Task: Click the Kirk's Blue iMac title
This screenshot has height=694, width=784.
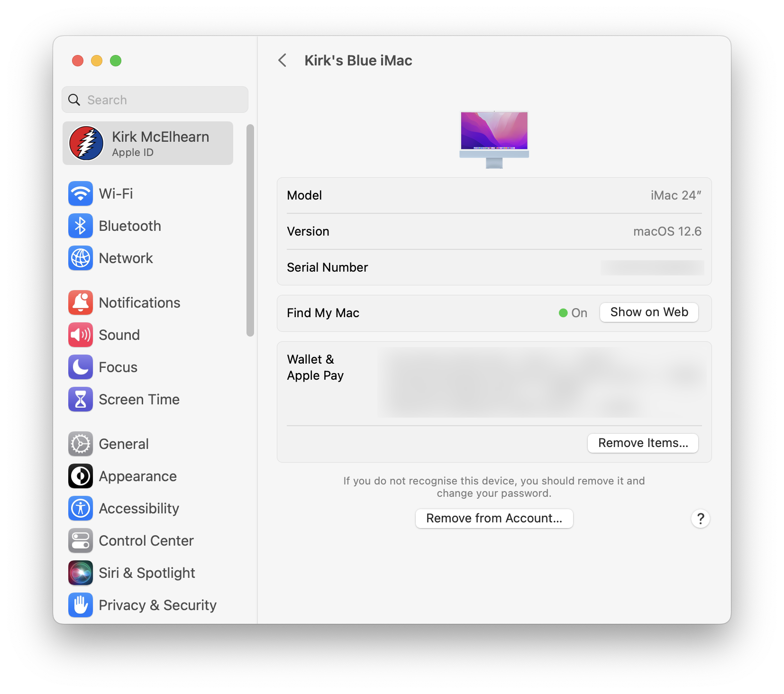Action: pos(358,61)
